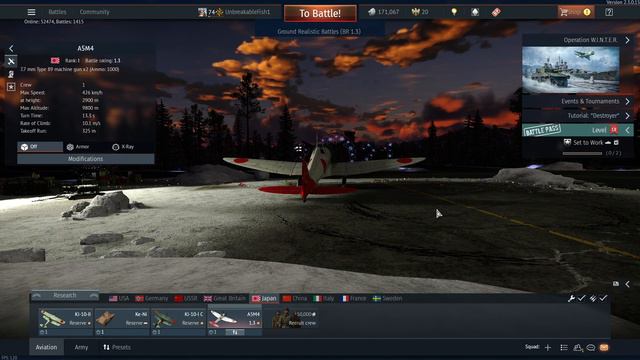Open the Presets menu
The width and height of the screenshot is (640, 360).
tap(117, 347)
